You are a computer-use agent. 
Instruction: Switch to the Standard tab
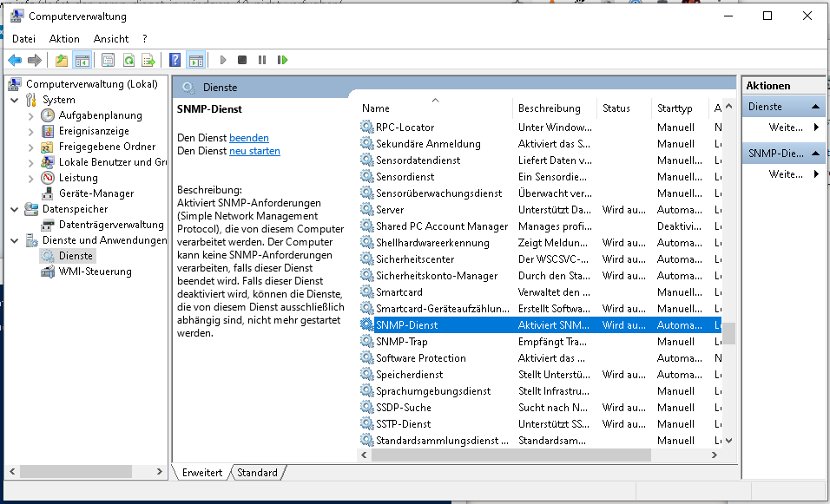tap(258, 473)
